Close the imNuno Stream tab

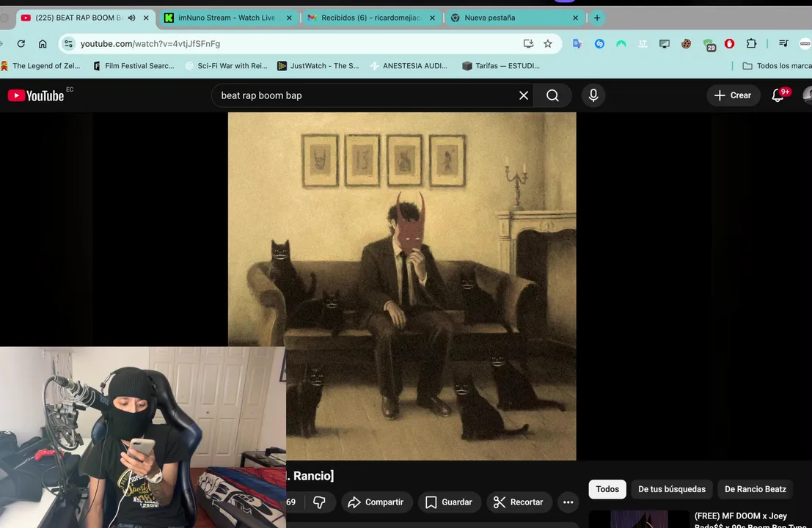tap(289, 18)
